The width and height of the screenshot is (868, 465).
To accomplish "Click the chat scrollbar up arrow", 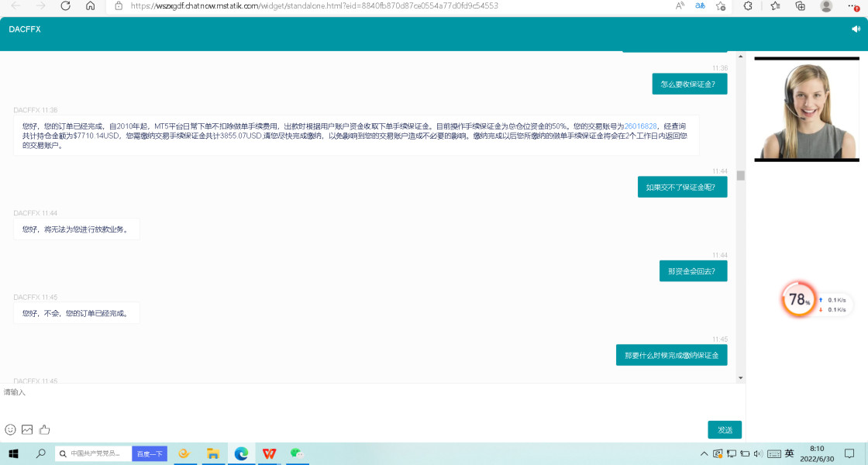I will [741, 57].
